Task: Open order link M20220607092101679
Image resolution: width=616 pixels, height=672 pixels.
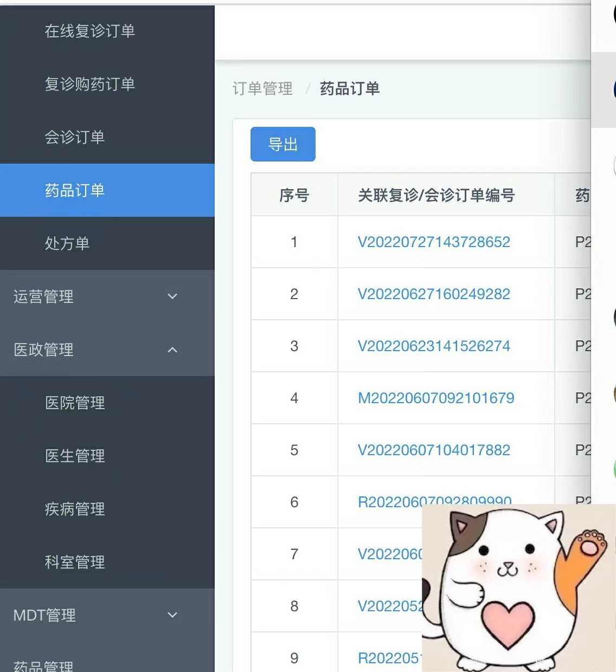Action: coord(436,398)
